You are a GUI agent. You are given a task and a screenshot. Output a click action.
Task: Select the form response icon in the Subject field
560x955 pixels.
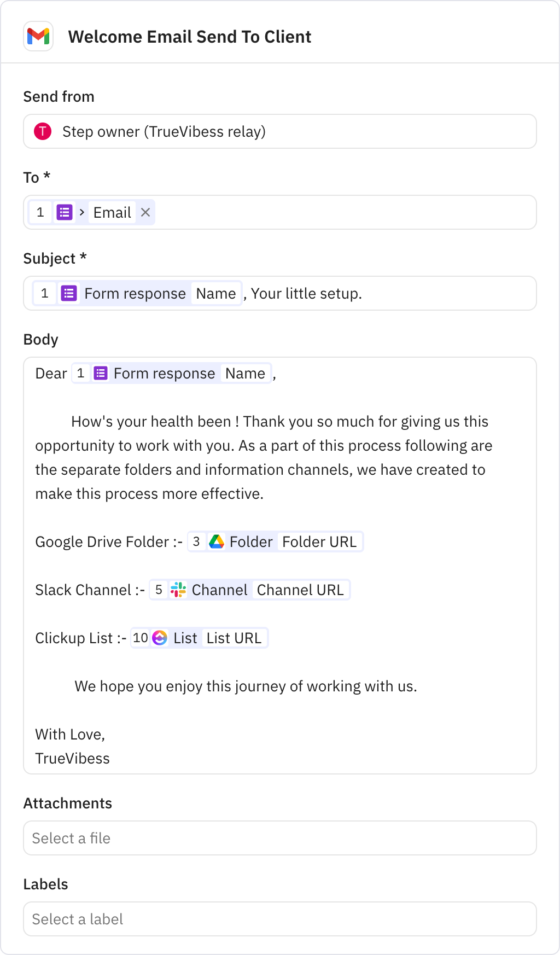(69, 293)
